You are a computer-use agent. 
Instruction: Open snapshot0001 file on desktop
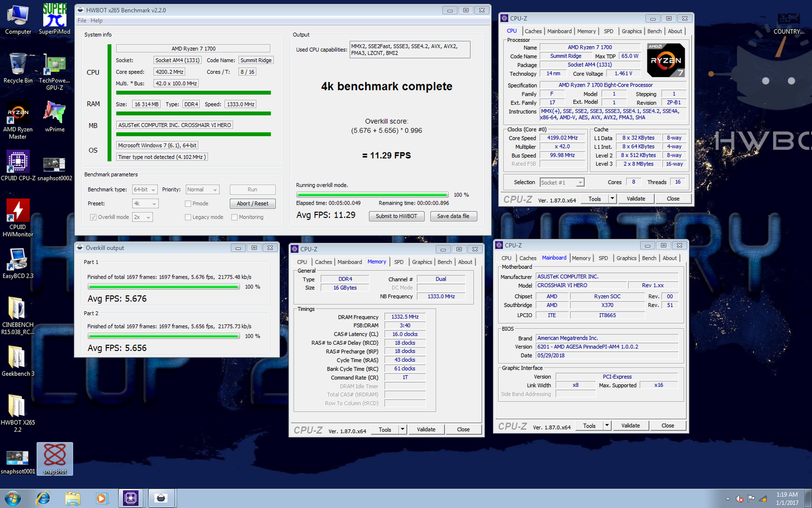pyautogui.click(x=18, y=462)
